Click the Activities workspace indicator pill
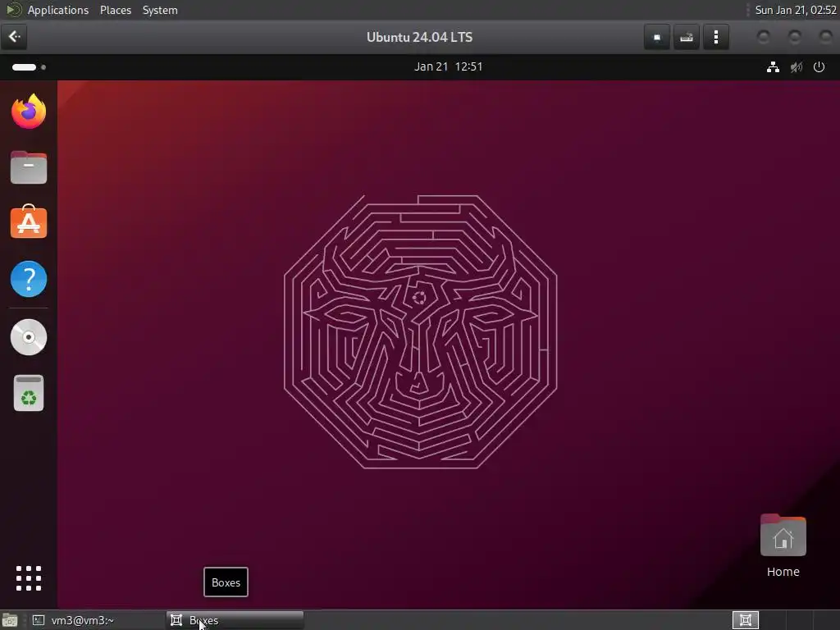 tap(29, 67)
